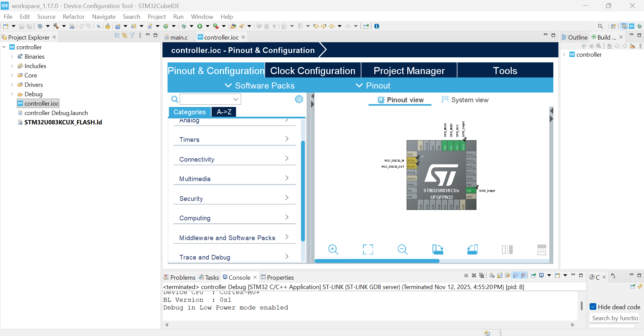Uncheck the Hide dead code checkbox
Screen dimensions: 644x336
tap(593, 307)
